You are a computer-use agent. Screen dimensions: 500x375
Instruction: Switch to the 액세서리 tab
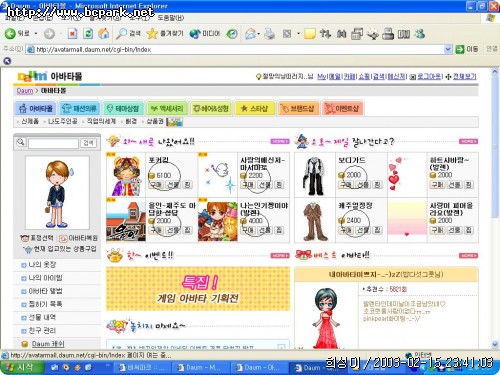tap(167, 108)
